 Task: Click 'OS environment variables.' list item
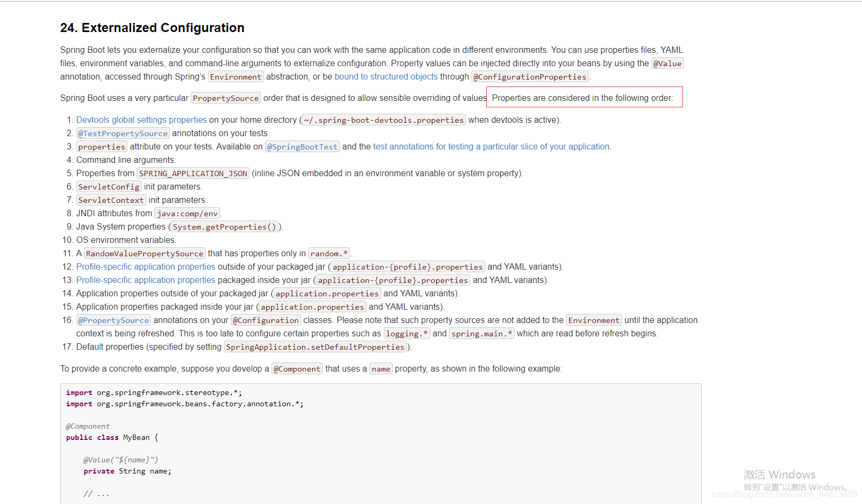[x=126, y=240]
